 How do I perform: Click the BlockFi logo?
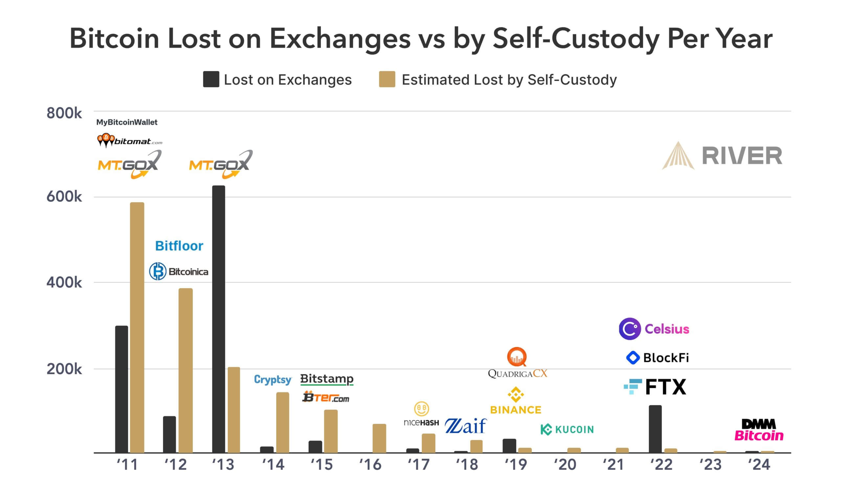657,358
